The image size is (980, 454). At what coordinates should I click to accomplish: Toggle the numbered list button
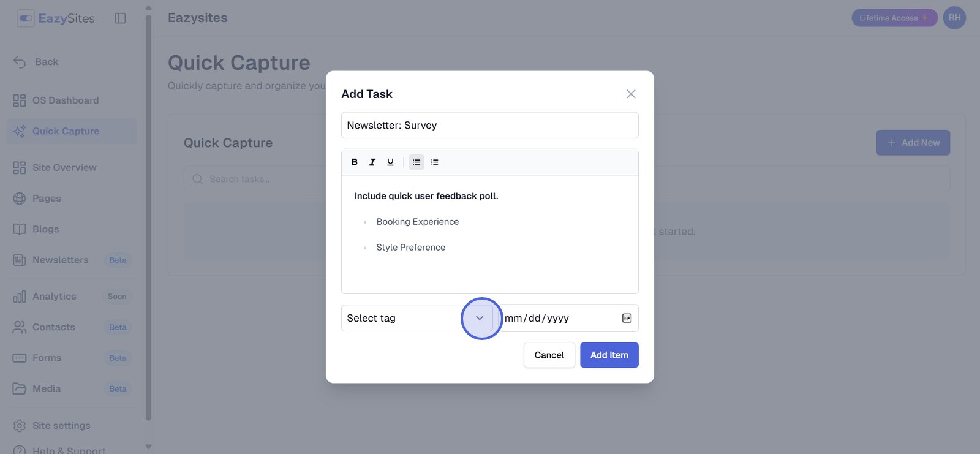[x=435, y=162]
